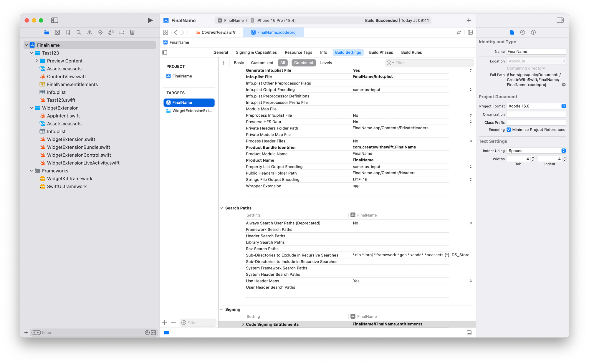Toggle Minimize Project References checkbox
This screenshot has height=364, width=589.
(x=509, y=130)
